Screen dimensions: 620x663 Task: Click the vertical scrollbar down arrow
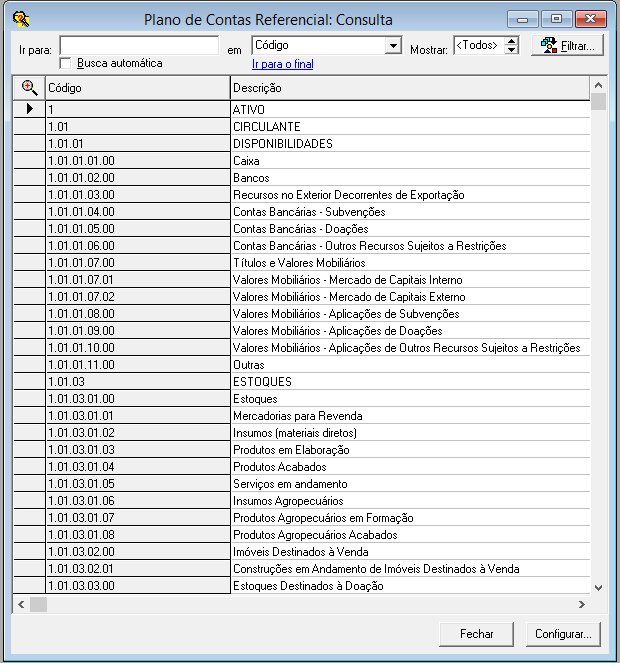click(x=598, y=587)
